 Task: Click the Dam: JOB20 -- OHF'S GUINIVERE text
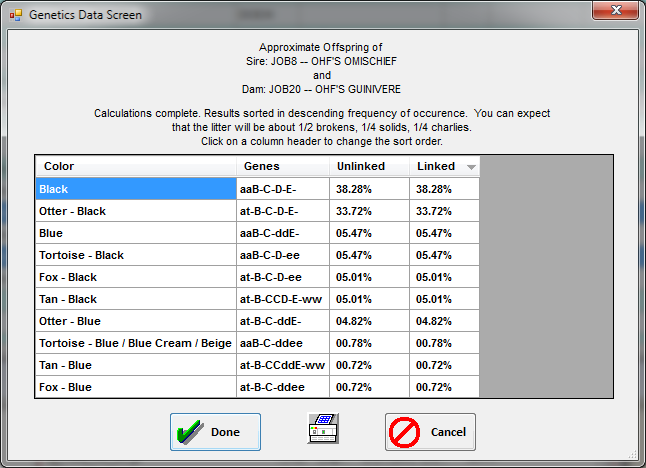tap(321, 89)
